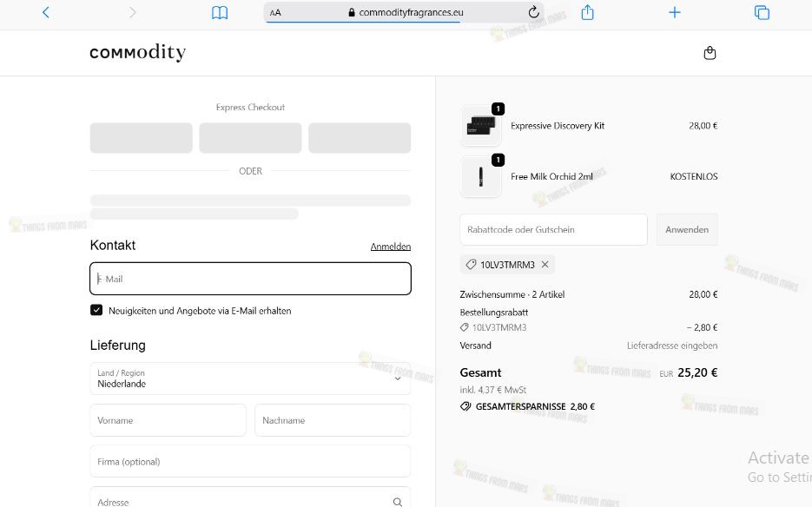
Task: Click the Kontakt heading
Action: (112, 245)
